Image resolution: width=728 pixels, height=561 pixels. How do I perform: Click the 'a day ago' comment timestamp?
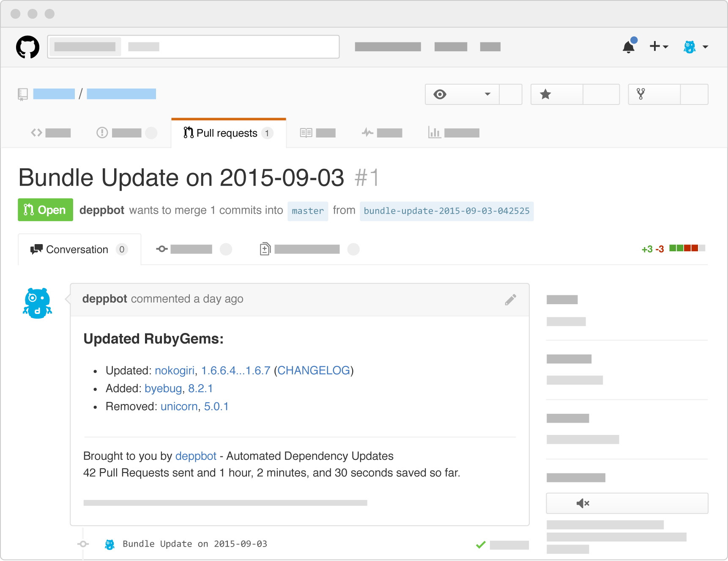pyautogui.click(x=219, y=299)
